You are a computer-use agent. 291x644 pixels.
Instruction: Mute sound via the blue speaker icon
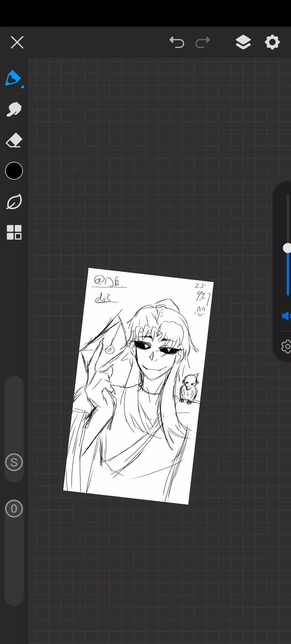pyautogui.click(x=286, y=316)
